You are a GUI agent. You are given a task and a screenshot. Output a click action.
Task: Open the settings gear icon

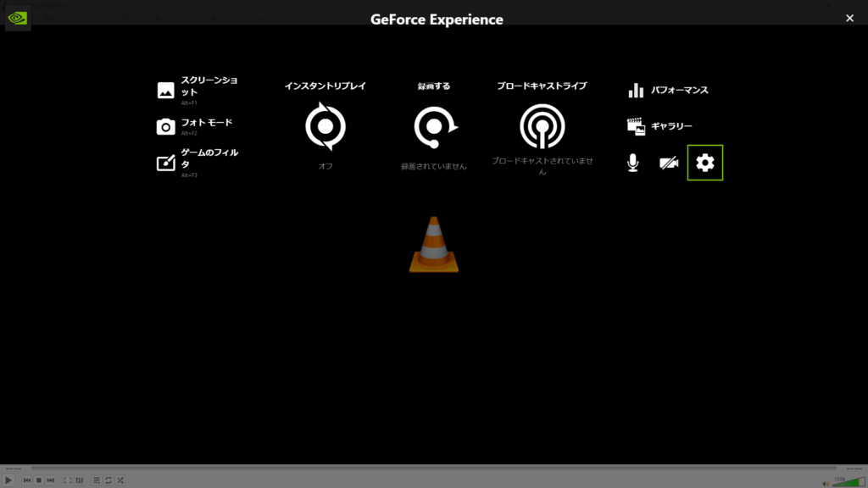point(704,163)
